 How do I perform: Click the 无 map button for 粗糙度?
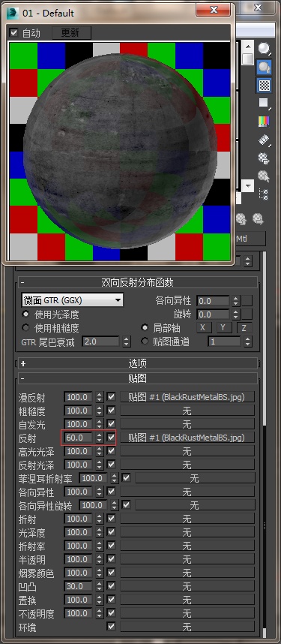[x=187, y=411]
